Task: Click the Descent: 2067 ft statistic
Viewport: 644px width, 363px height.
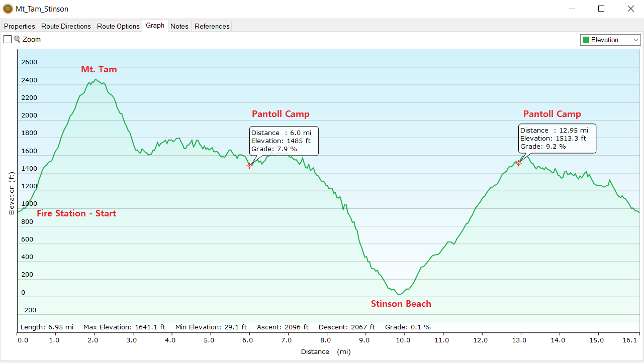Action: 347,327
